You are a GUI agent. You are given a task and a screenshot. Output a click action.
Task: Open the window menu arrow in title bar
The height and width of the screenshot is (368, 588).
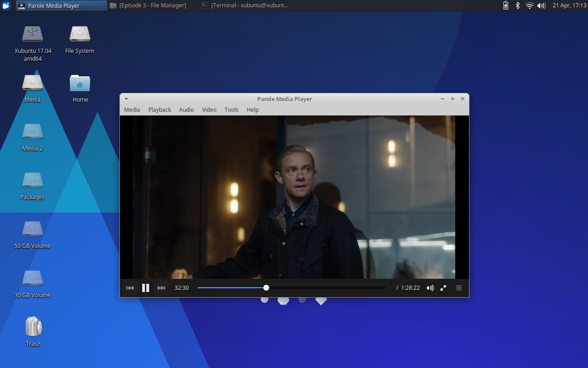pos(126,99)
